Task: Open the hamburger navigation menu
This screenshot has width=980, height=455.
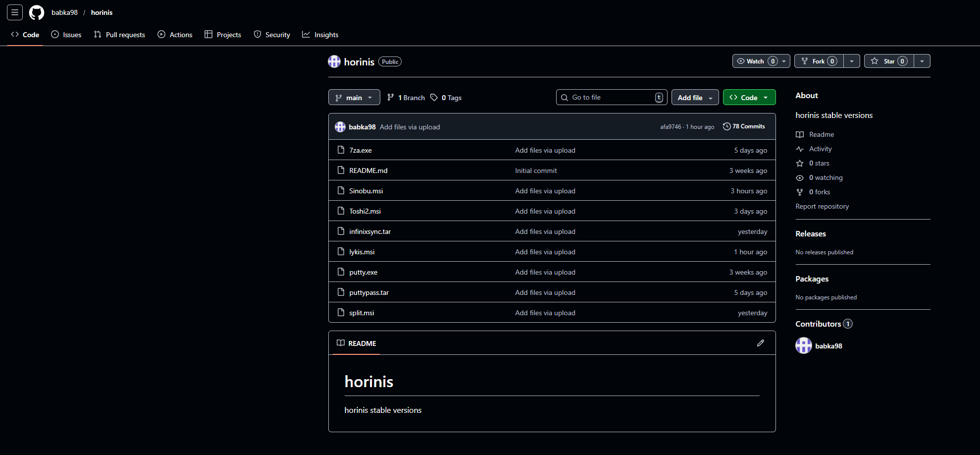Action: 15,12
